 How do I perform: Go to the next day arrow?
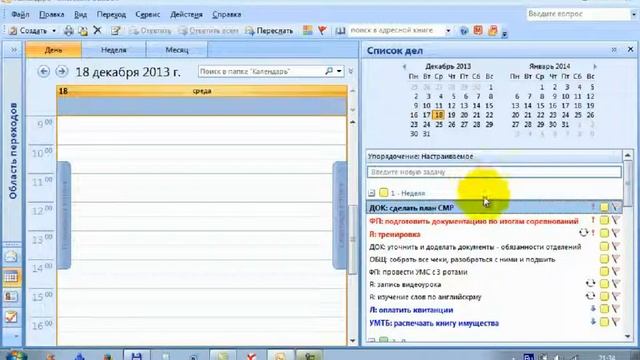tap(62, 71)
